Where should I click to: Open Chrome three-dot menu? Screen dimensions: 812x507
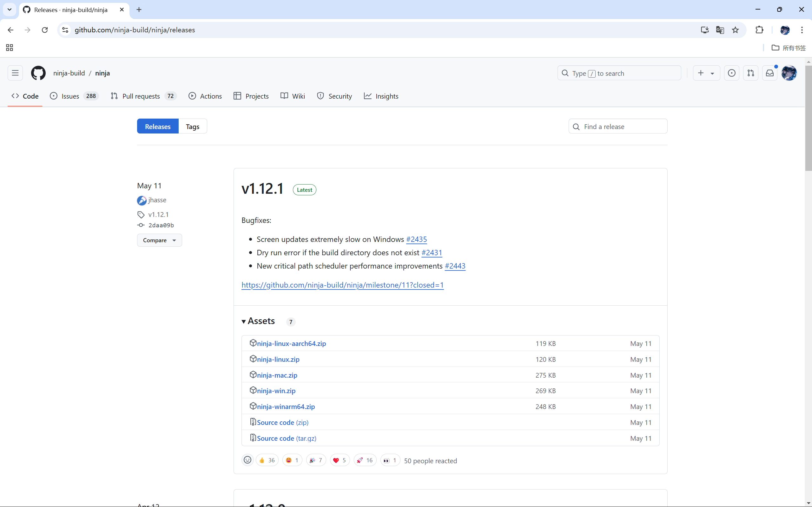(802, 30)
